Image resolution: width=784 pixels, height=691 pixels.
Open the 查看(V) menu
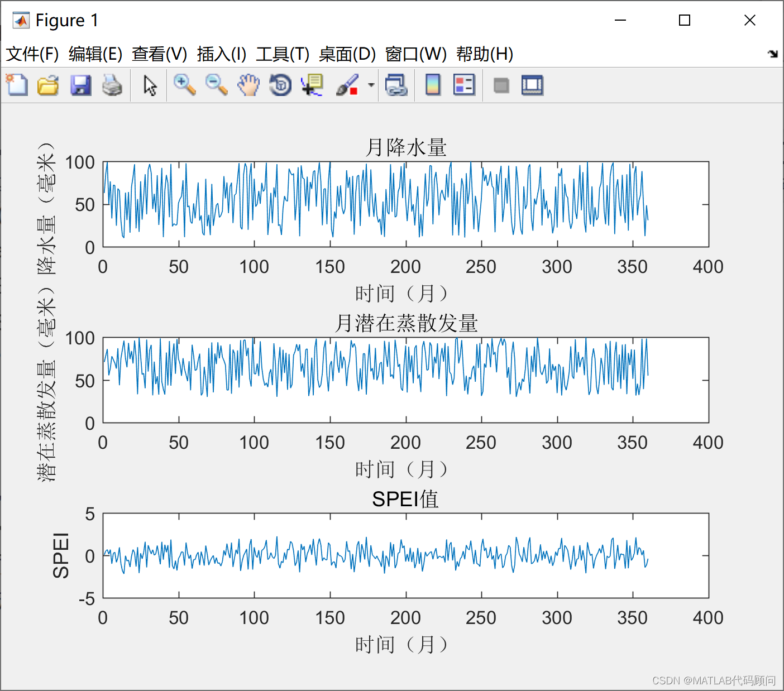click(160, 54)
